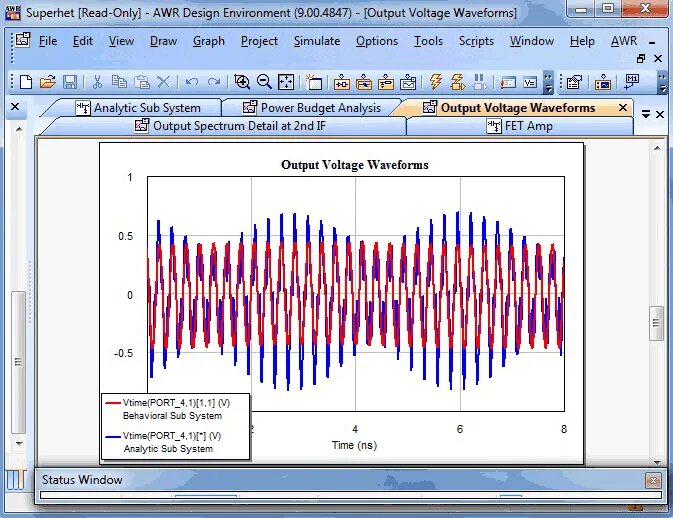Click the left panel scrollbar down arrow
The width and height of the screenshot is (673, 518).
(x=19, y=443)
